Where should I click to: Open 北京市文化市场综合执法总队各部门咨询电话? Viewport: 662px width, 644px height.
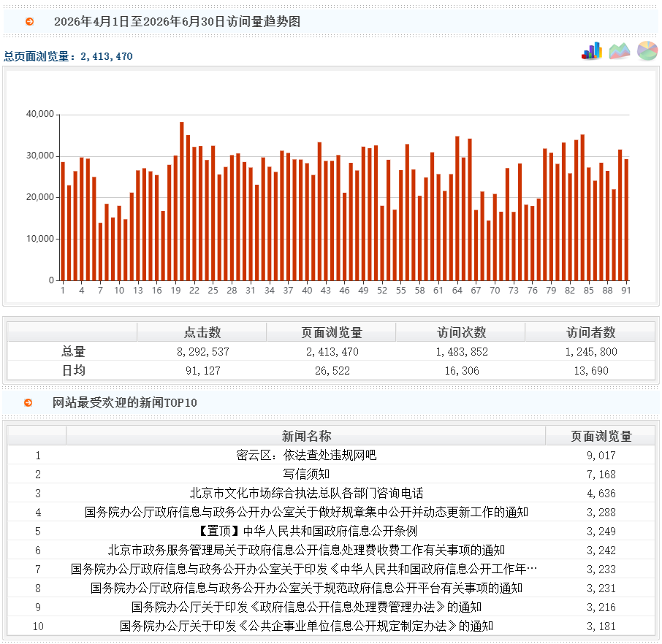click(x=306, y=493)
